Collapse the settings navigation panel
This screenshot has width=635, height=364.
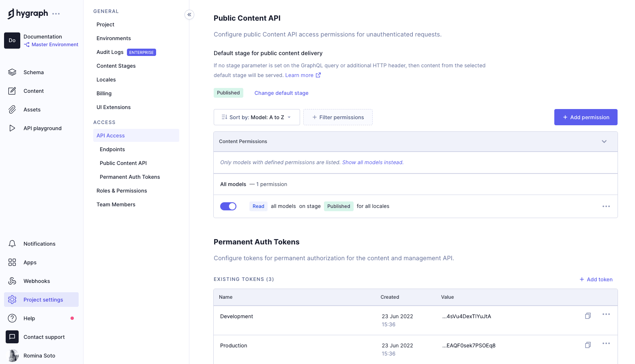(189, 14)
